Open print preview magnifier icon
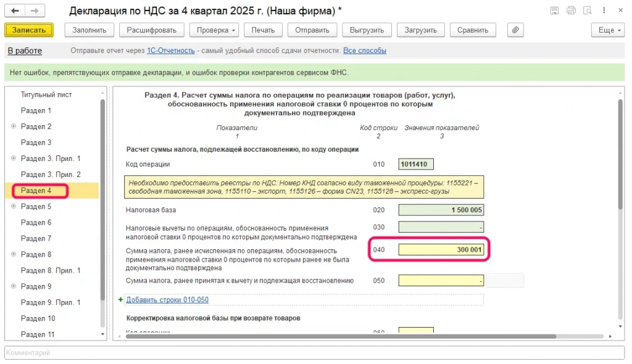632x364 pixels. pos(588,11)
